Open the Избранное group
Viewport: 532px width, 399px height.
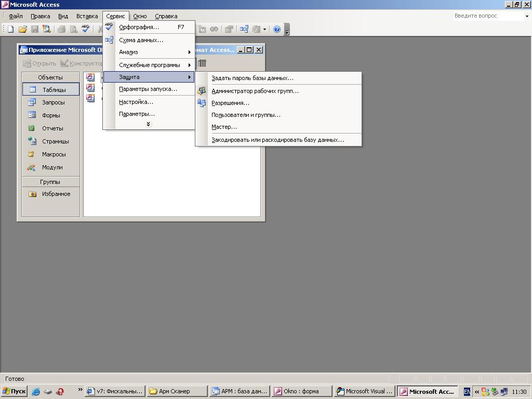coord(51,194)
